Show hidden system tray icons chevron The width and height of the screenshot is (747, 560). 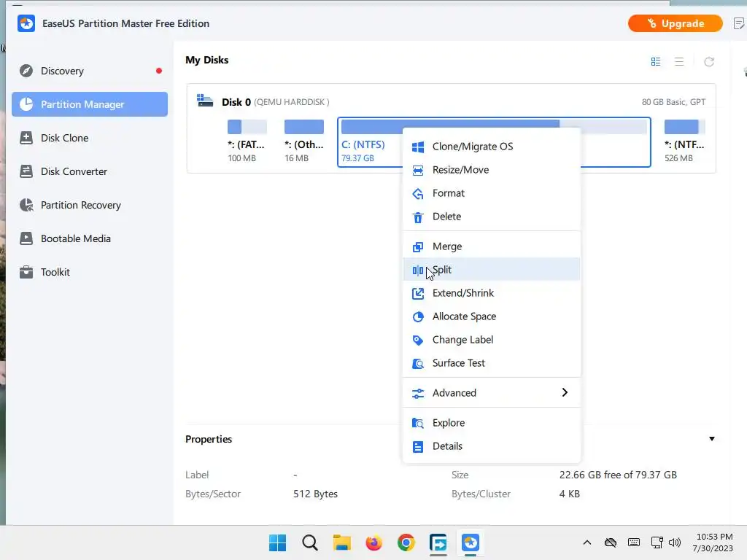587,542
